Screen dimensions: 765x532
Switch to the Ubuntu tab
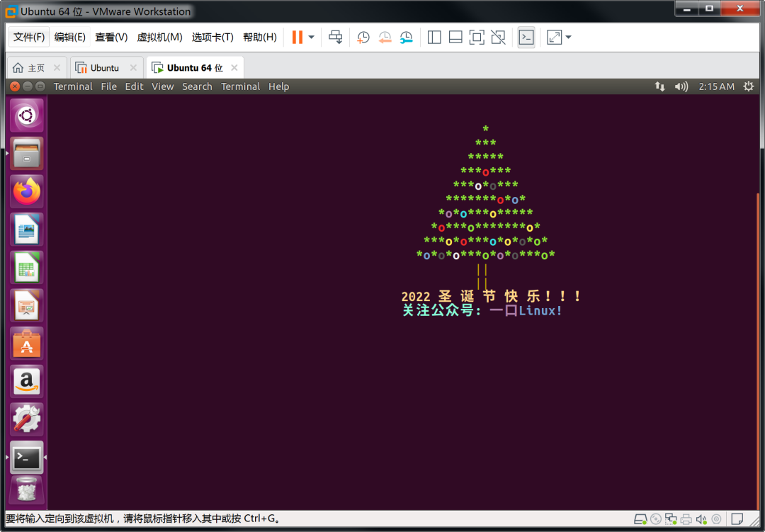105,67
